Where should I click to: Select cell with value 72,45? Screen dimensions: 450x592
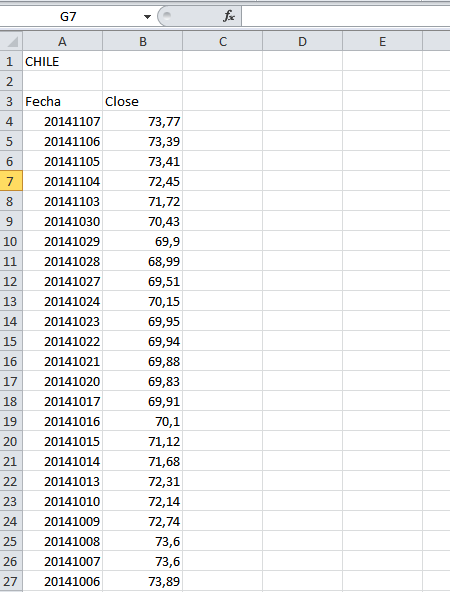click(x=143, y=182)
